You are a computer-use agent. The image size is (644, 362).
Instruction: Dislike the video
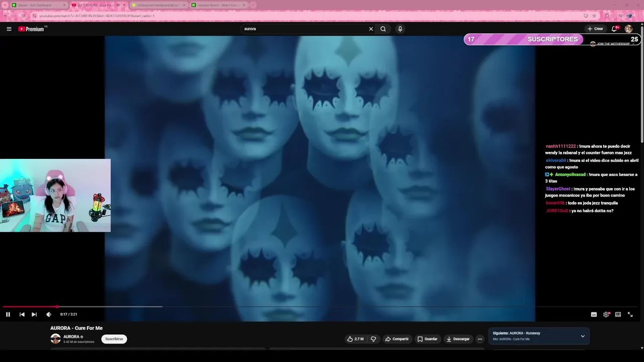(373, 339)
